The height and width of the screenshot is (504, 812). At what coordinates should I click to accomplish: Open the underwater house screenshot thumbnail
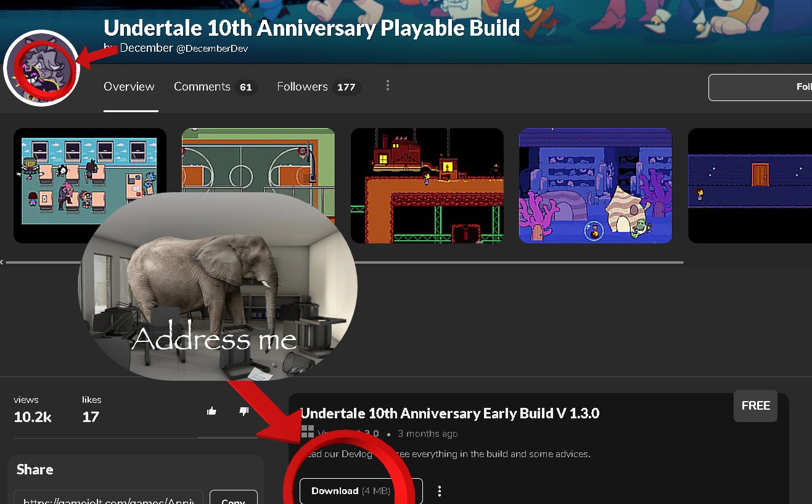(x=595, y=185)
